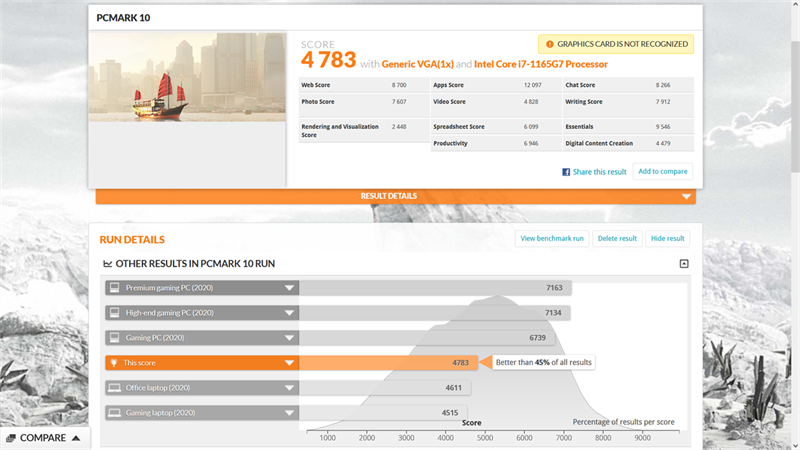Click the orange warning icon for unrecognized graphics card
This screenshot has height=450, width=800.
tap(549, 44)
